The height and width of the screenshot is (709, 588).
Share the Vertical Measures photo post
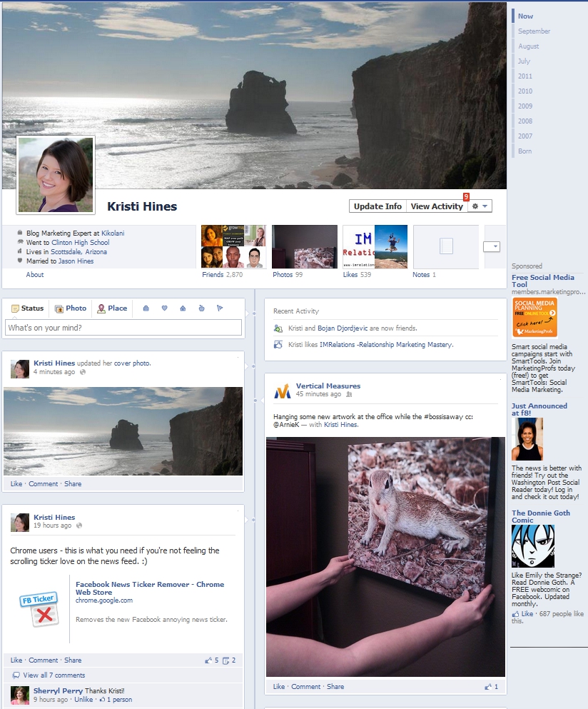[x=335, y=686]
